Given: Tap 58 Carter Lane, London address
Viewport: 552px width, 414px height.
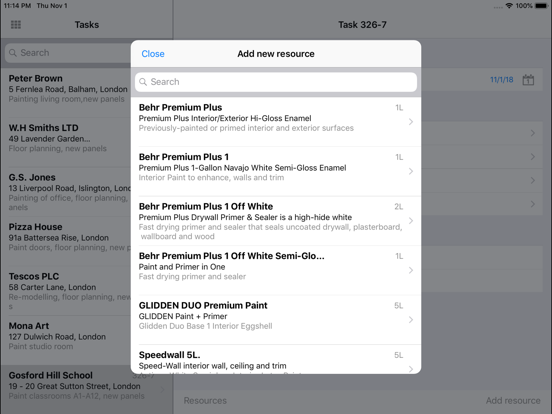Looking at the screenshot, I should pyautogui.click(x=52, y=287).
